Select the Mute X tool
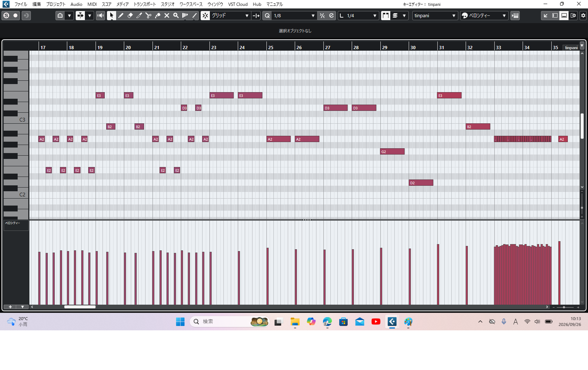The height and width of the screenshot is (370, 588). click(167, 15)
